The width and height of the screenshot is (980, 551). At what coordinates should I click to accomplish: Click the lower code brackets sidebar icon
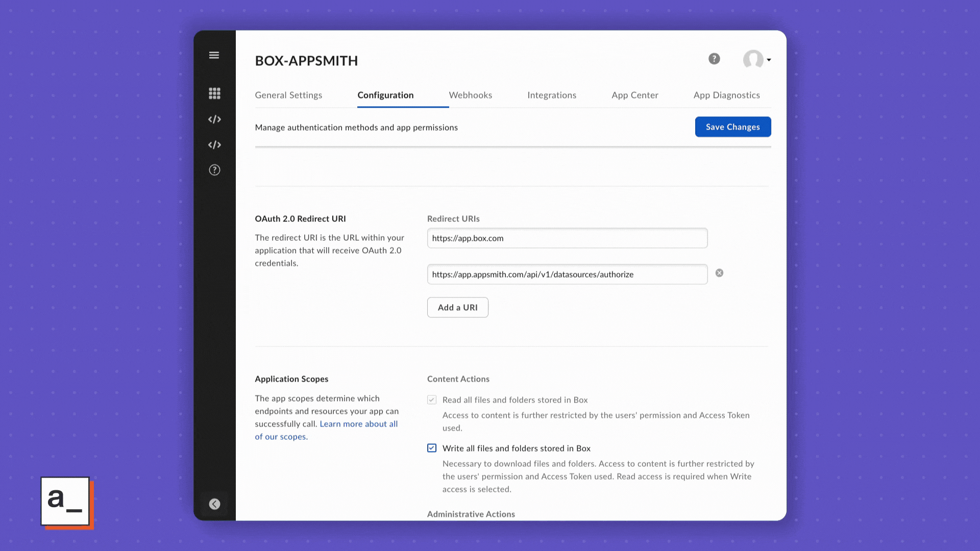[214, 145]
